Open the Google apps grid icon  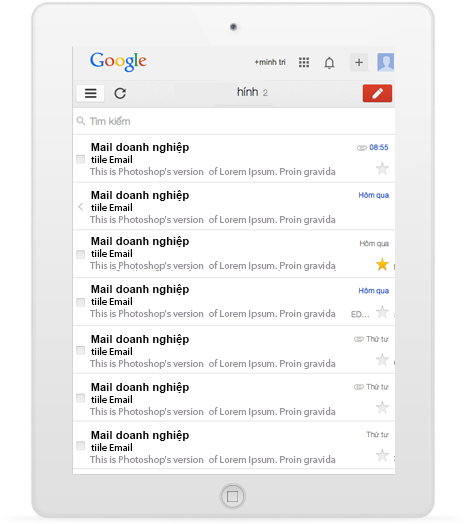304,62
